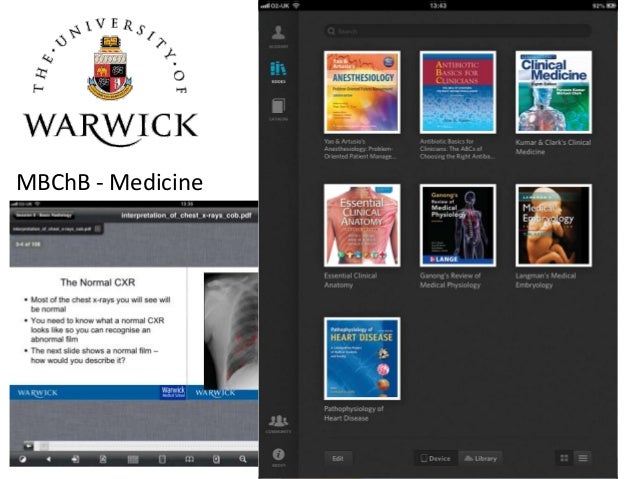Screen dimensions: 638x479
Task: Tap the back button in the PDF viewer header
Action: pyautogui.click(x=44, y=215)
